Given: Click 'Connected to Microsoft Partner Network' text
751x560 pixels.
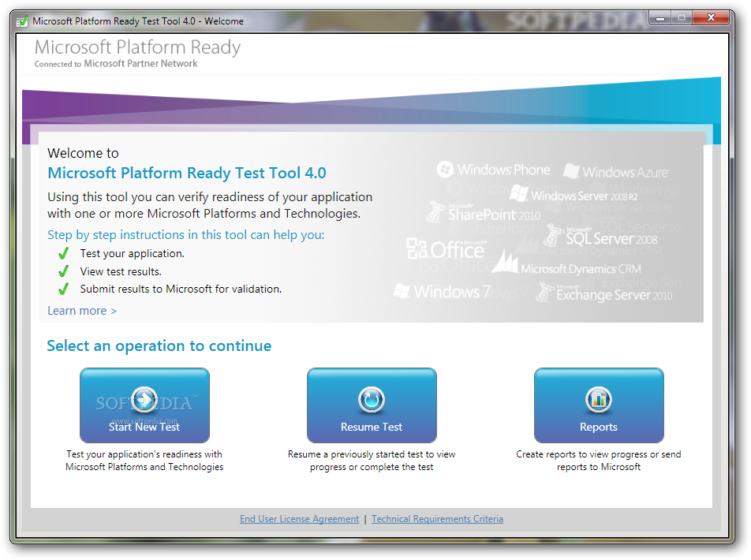Looking at the screenshot, I should 116,64.
